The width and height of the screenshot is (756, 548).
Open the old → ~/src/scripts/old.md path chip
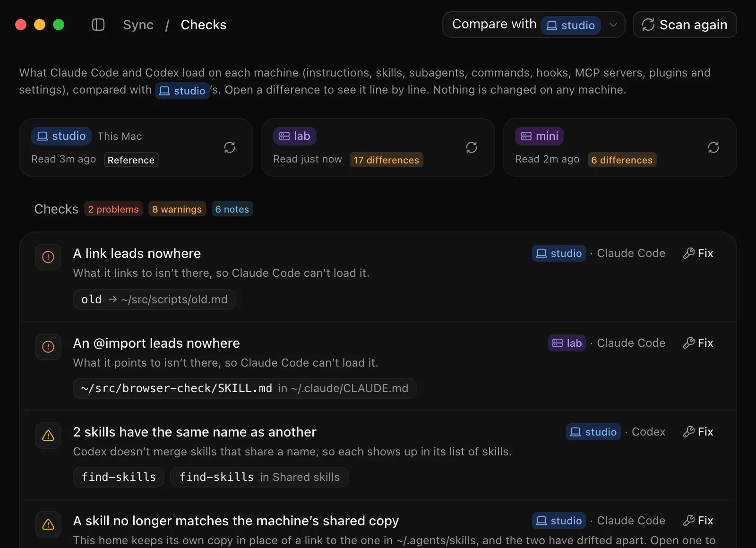click(155, 300)
